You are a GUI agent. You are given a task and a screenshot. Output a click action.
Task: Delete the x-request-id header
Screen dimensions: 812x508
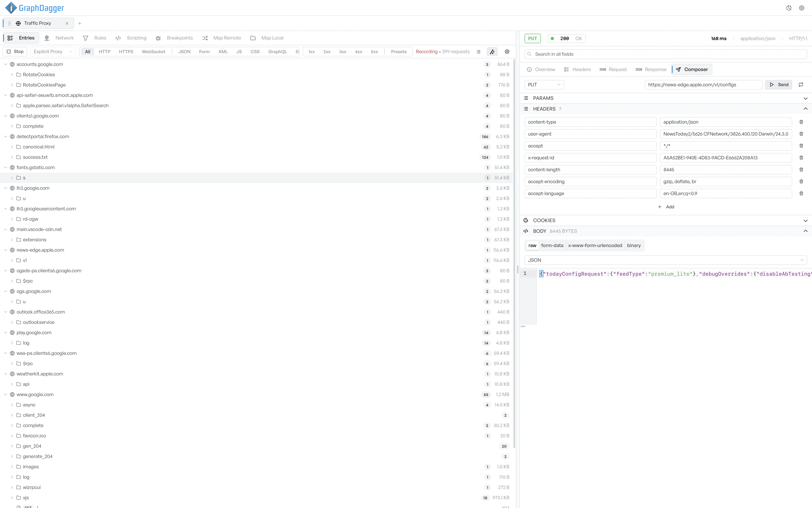coord(801,158)
